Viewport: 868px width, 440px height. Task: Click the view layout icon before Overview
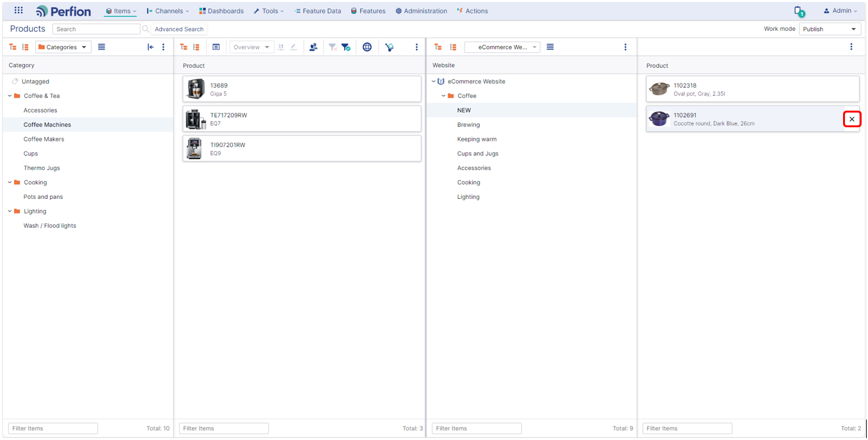tap(216, 47)
